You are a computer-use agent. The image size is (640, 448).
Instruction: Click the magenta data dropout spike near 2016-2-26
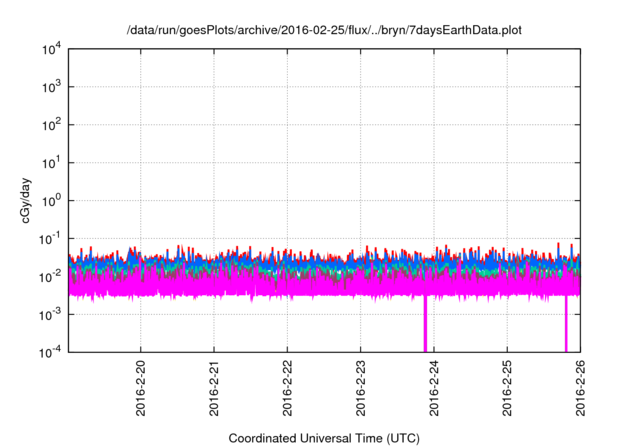click(566, 324)
